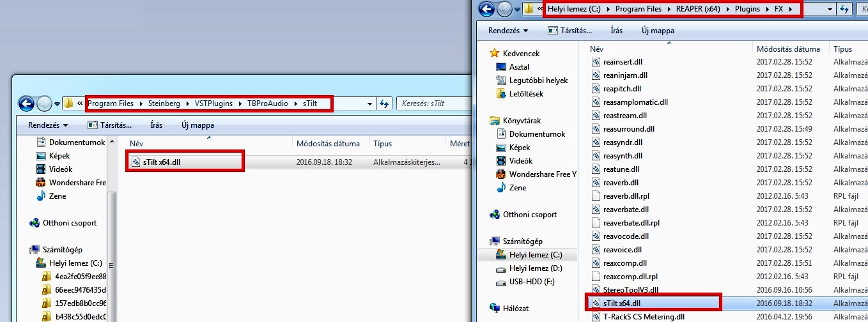Sort by the Módosítás dátuma column in the REAPER window

787,49
